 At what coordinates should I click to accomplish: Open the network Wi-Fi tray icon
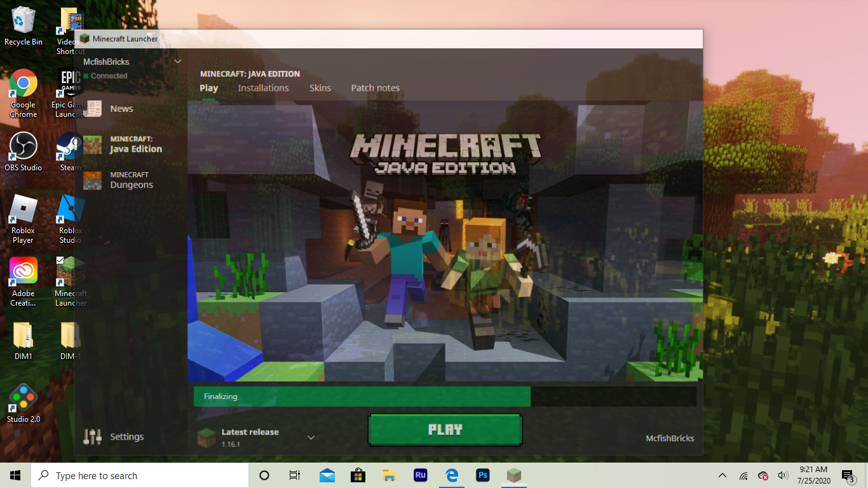[x=743, y=475]
